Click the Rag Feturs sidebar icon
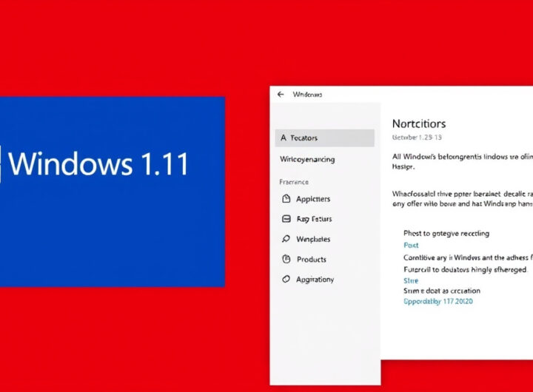The width and height of the screenshot is (533, 392). click(x=286, y=219)
